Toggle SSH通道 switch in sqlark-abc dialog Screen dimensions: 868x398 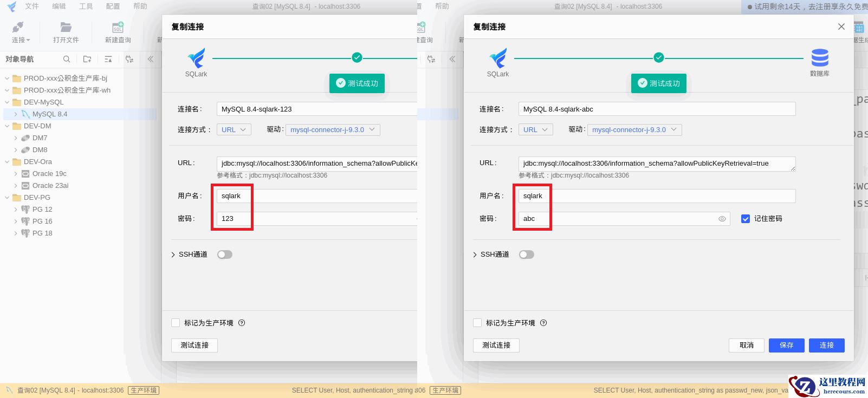[527, 255]
